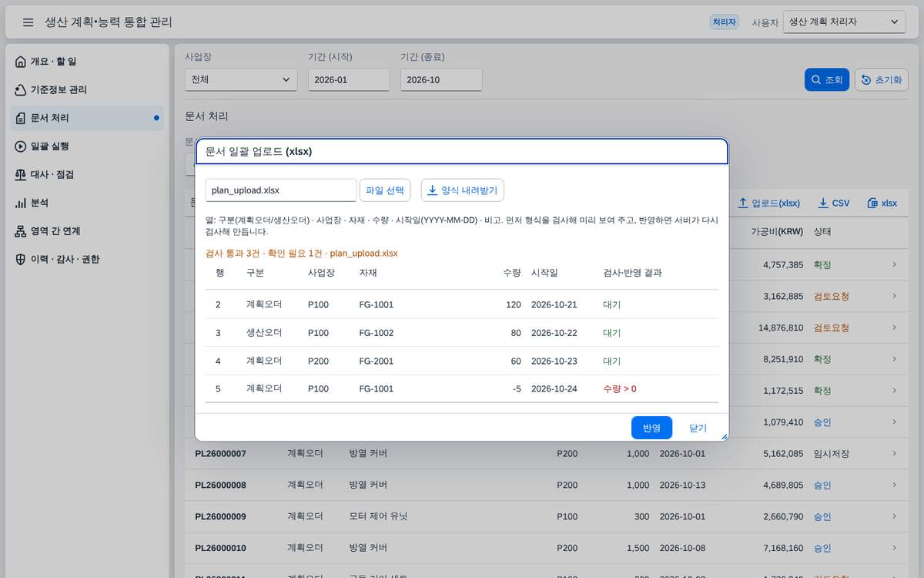Click the 영역 간 연계 hierarchy icon

pos(21,231)
